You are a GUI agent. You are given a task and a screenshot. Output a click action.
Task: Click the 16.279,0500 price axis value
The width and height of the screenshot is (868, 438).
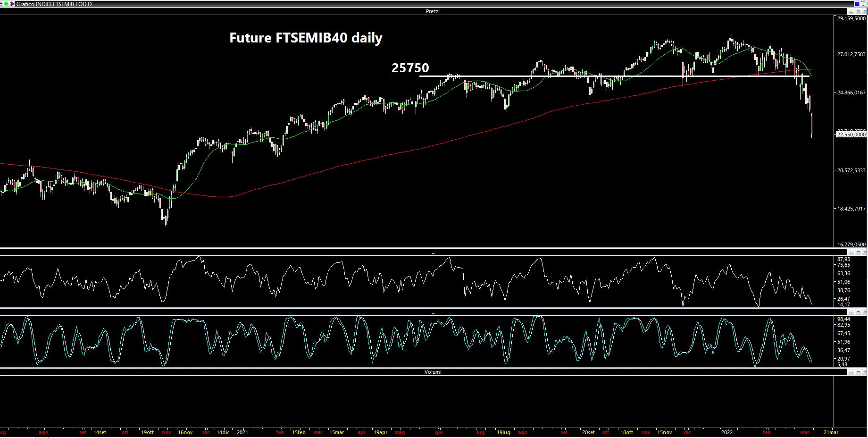click(851, 244)
